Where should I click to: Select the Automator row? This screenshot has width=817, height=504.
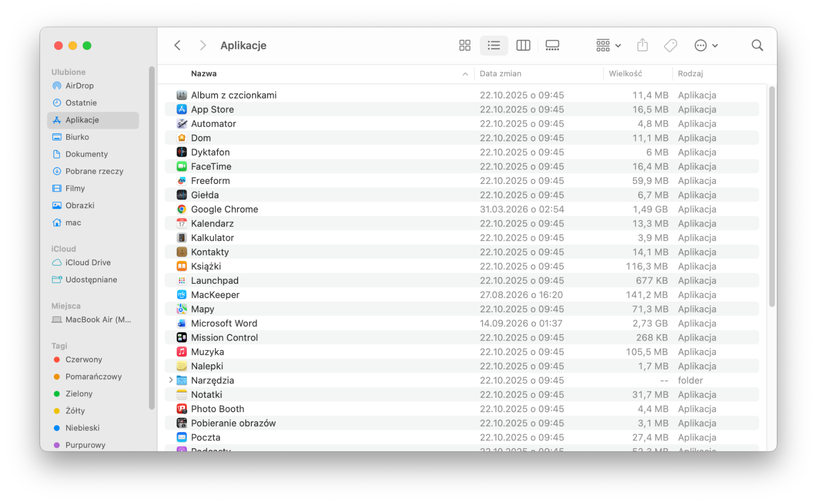point(462,124)
